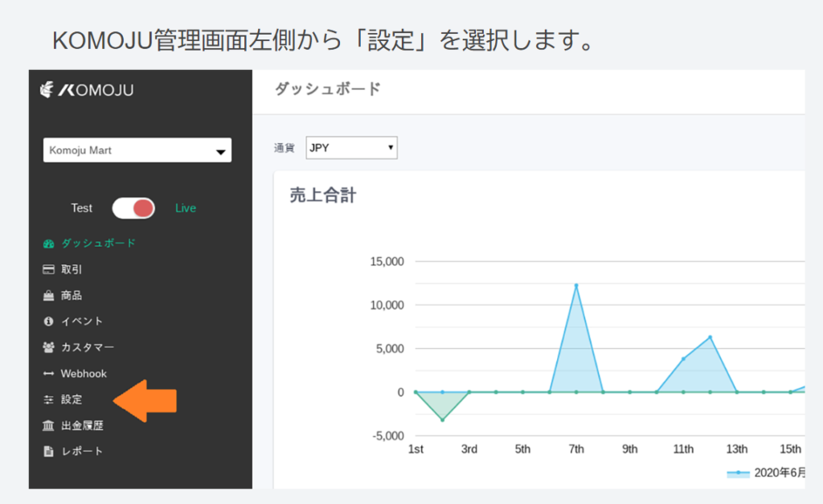
Task: Click the 2020年6月 chart legend entry
Action: 766,473
